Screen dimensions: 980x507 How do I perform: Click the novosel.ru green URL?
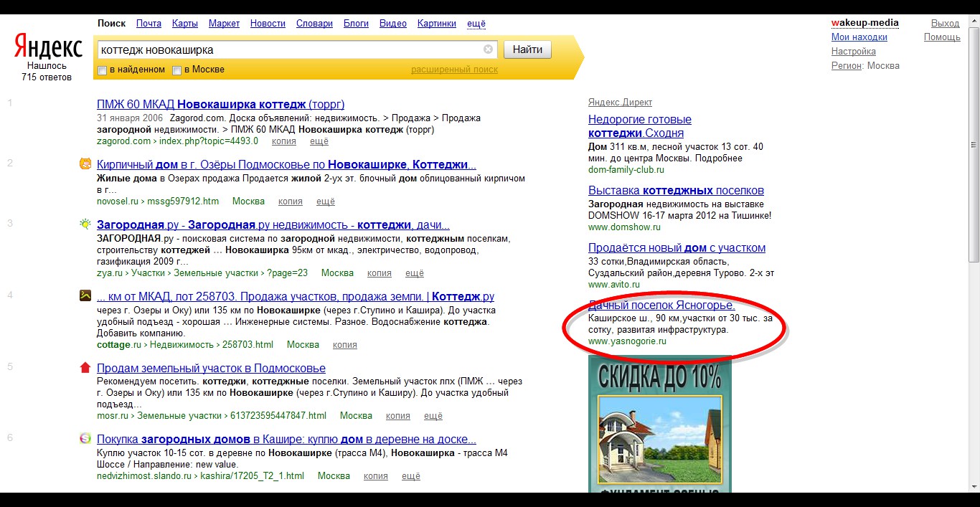tap(158, 202)
